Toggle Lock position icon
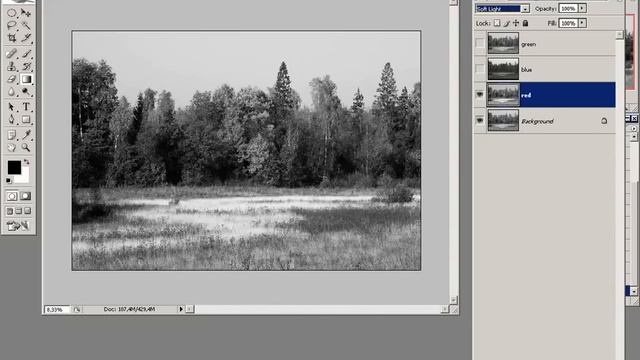 tap(516, 23)
